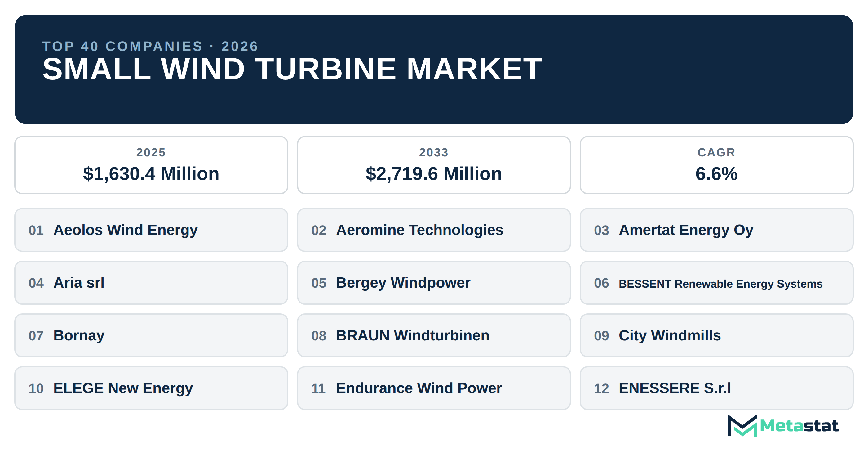
Task: Click the CAGR 6.6% stat card
Action: coord(716,165)
